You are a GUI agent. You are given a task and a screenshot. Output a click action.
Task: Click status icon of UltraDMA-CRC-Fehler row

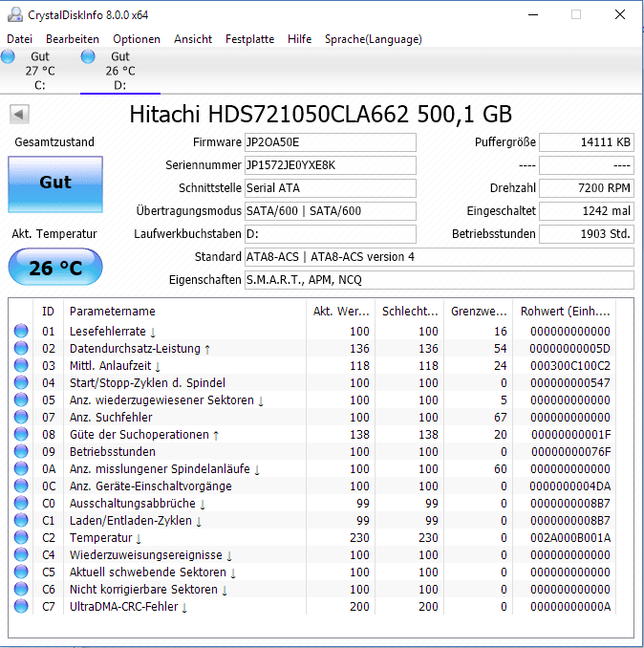[x=21, y=607]
